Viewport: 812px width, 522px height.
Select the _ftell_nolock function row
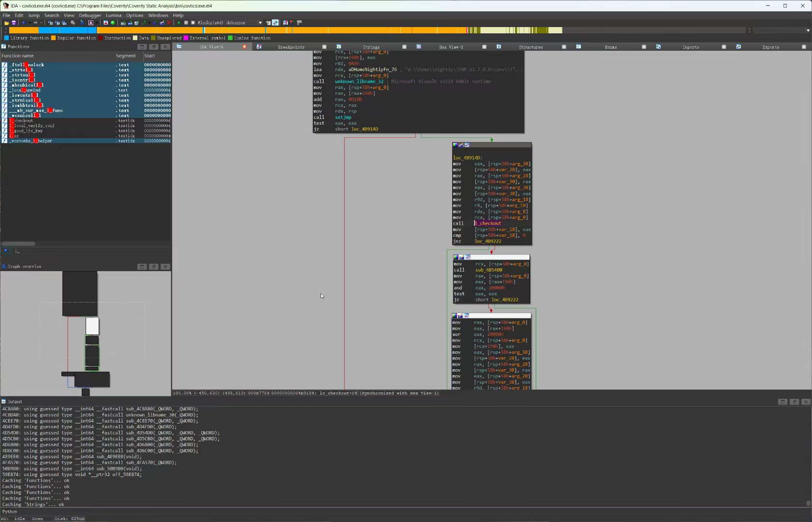(x=86, y=65)
